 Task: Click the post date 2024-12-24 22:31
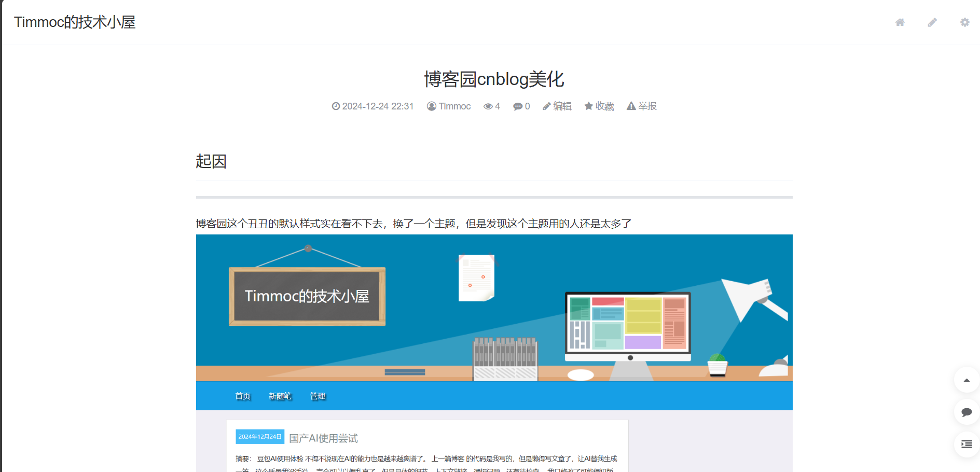pos(378,106)
